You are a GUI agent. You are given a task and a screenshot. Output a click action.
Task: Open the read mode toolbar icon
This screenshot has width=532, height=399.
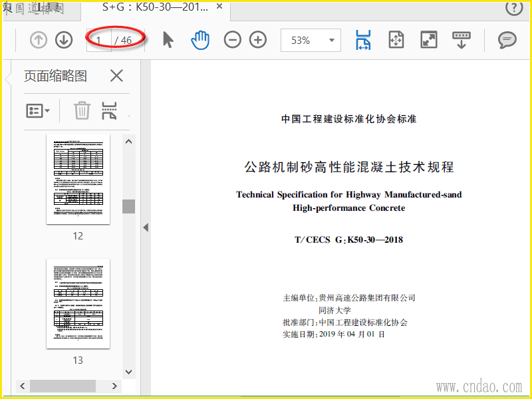tap(462, 40)
